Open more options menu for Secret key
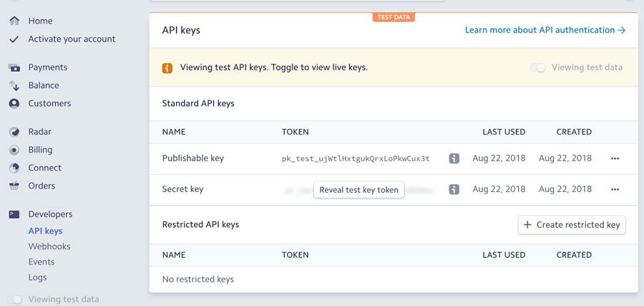644x306 pixels. point(615,190)
